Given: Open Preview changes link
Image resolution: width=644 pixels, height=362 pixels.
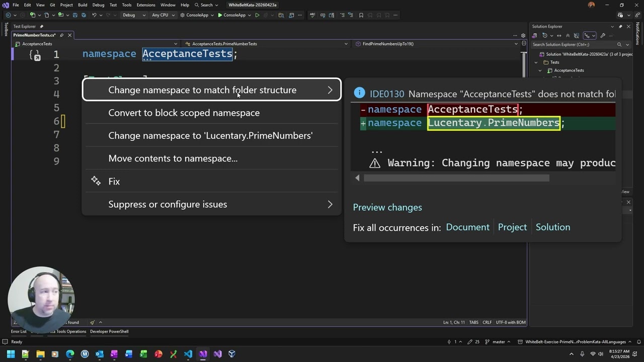Looking at the screenshot, I should coord(387,207).
